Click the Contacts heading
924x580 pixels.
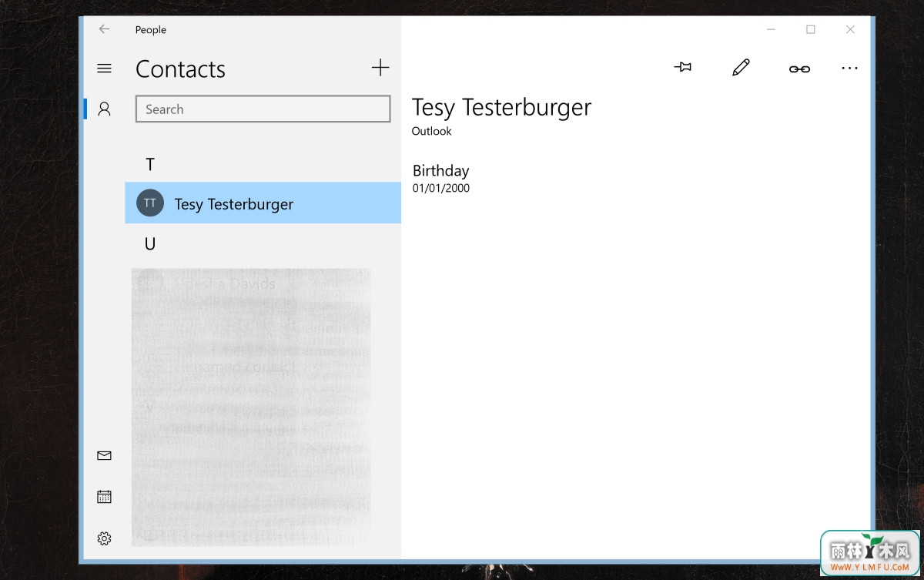pos(180,69)
